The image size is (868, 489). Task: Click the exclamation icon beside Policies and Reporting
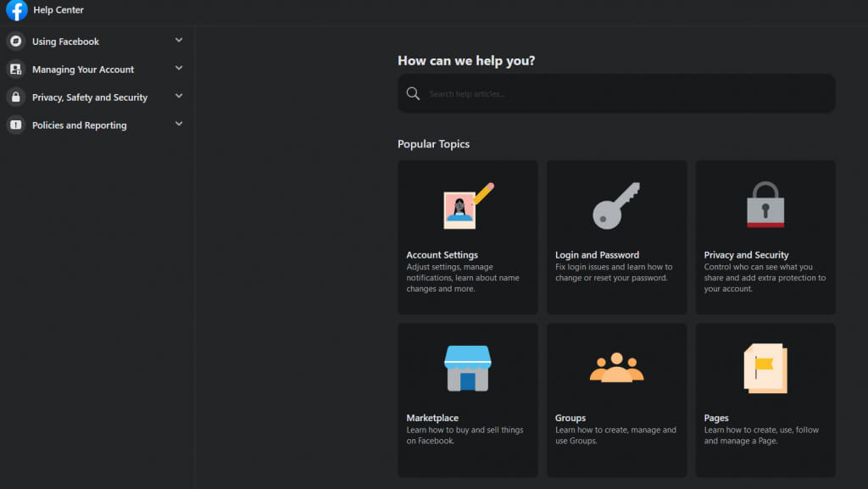point(15,125)
